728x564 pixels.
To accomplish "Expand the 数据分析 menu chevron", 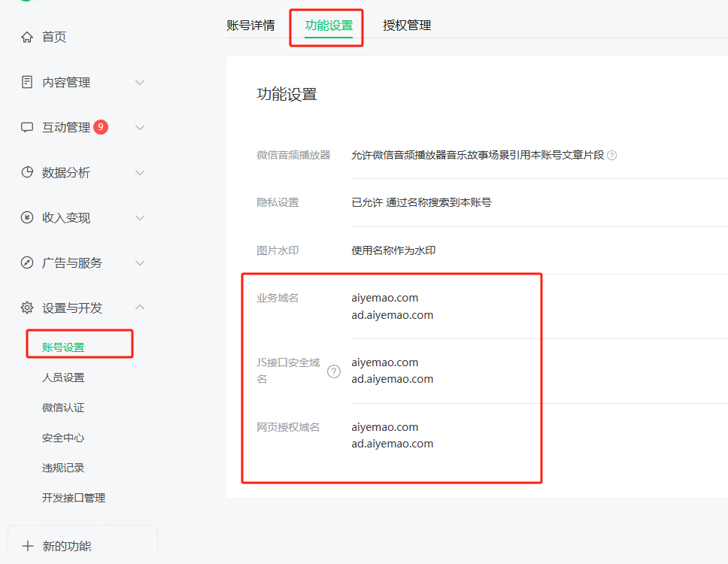I will pos(140,172).
